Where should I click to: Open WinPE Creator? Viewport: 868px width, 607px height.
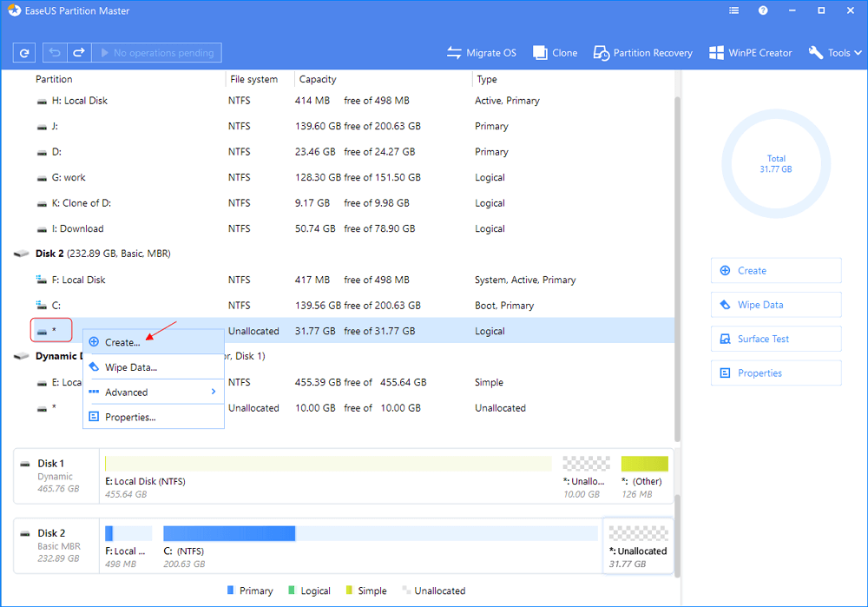pyautogui.click(x=750, y=53)
